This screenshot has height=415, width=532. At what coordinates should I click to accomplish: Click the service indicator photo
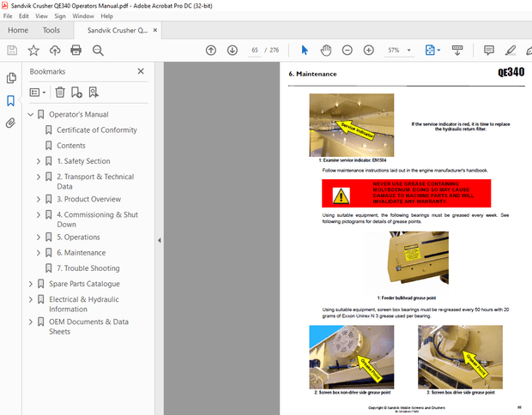click(x=352, y=125)
